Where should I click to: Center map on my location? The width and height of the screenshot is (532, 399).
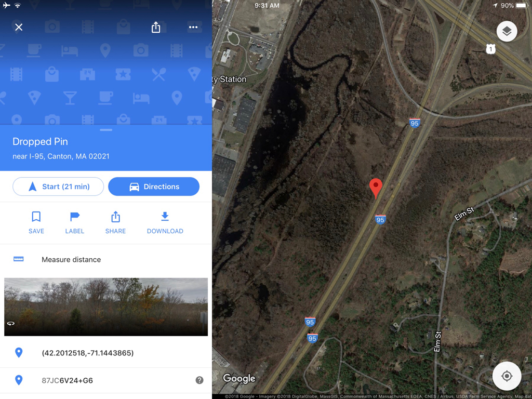click(507, 376)
